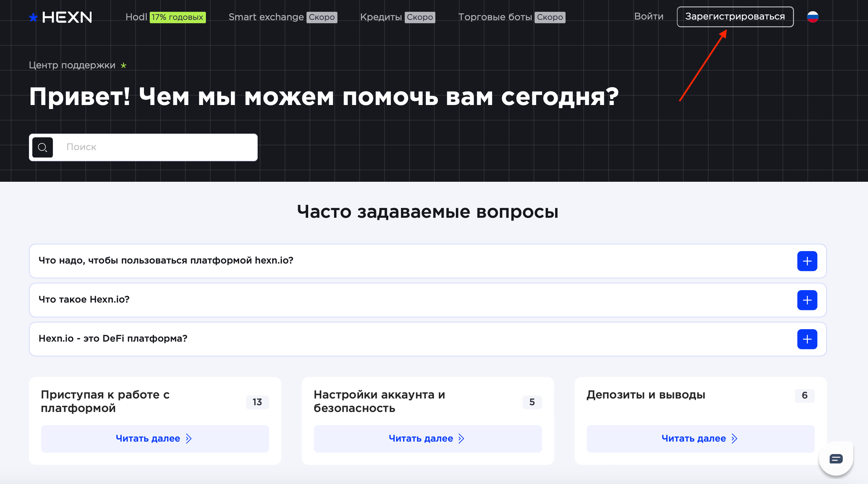Expand the DeFi платформа question
The width and height of the screenshot is (868, 484).
click(x=807, y=339)
